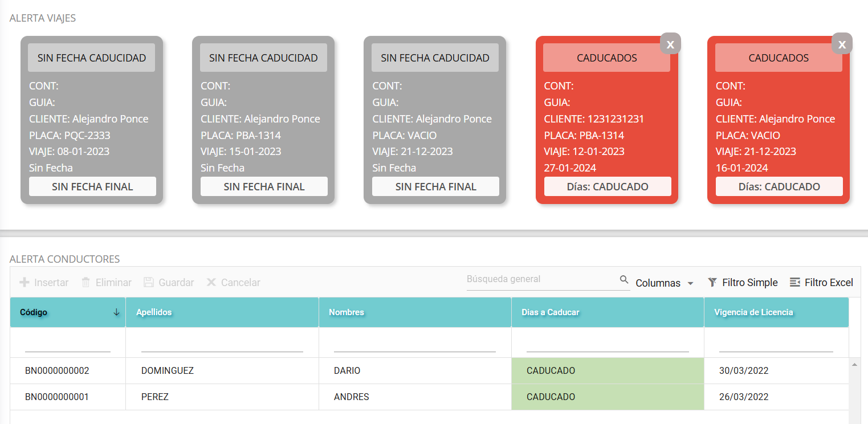This screenshot has height=424, width=868.
Task: Sort by Apellidos column header
Action: coord(154,312)
